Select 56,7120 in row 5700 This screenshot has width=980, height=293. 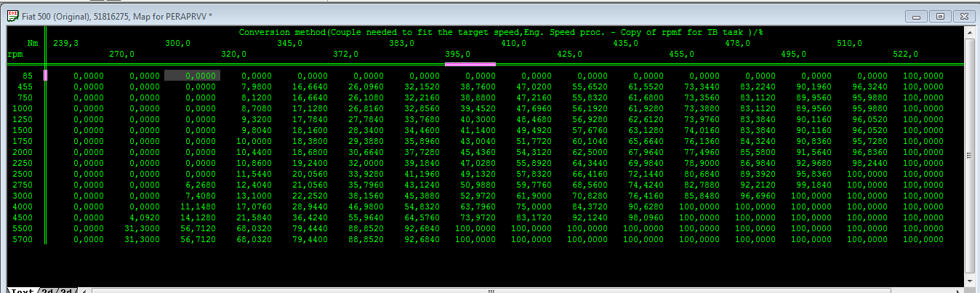pyautogui.click(x=197, y=239)
